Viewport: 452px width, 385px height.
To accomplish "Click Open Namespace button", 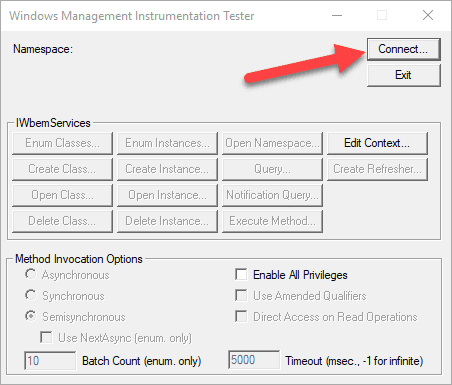I will point(272,143).
